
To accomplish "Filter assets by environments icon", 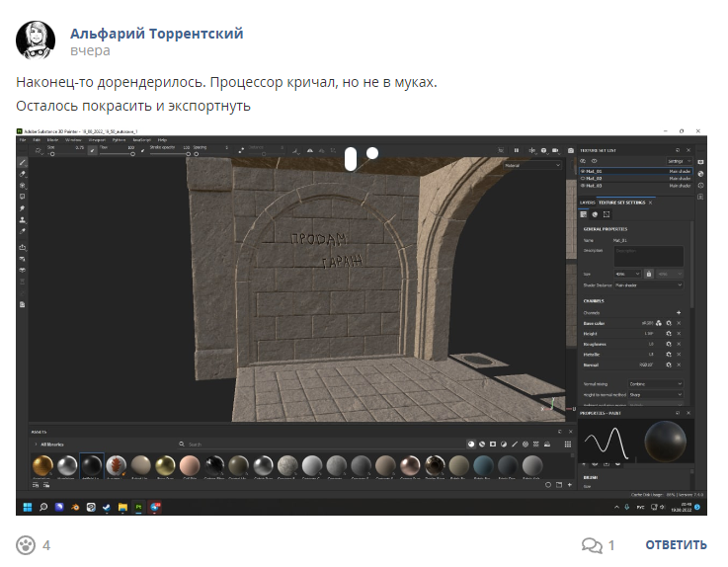I will click(547, 445).
